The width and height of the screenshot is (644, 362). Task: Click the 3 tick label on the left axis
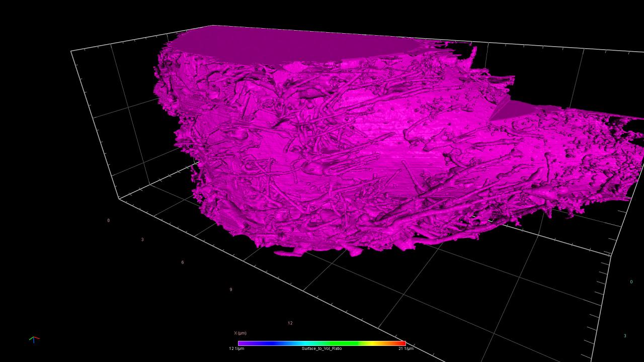[x=142, y=239]
